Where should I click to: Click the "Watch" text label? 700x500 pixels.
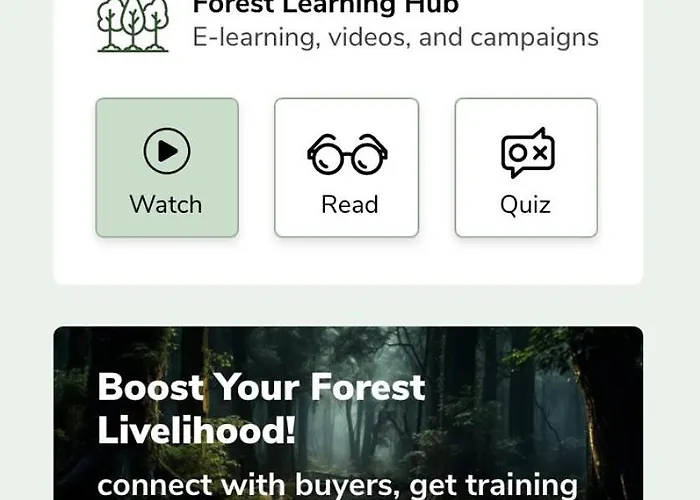pyautogui.click(x=166, y=204)
